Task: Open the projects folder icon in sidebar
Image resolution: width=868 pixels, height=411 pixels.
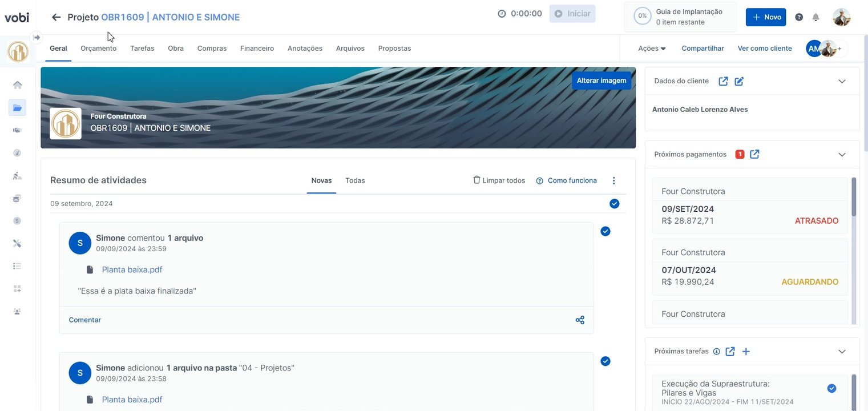Action: coord(18,107)
